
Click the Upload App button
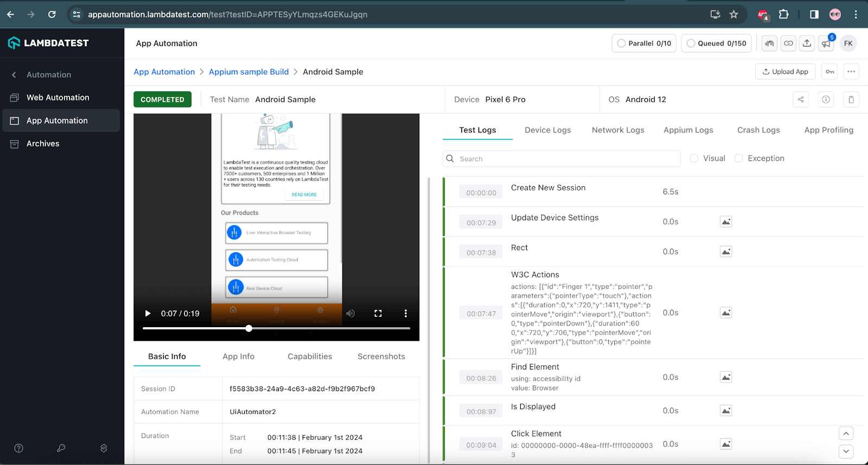(784, 72)
